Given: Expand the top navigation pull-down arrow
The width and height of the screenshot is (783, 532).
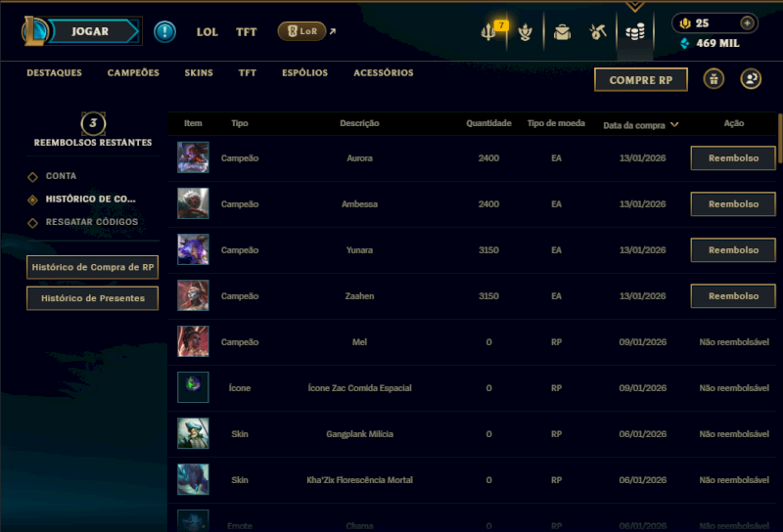Looking at the screenshot, I should 634,7.
